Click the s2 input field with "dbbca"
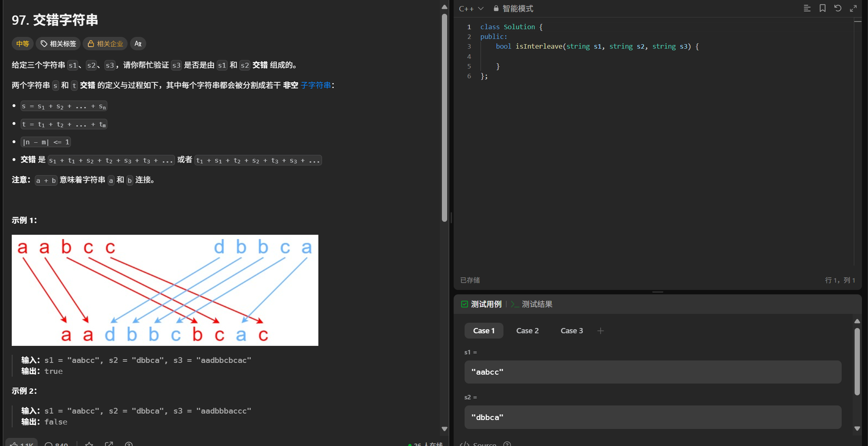This screenshot has width=868, height=446. 653,417
